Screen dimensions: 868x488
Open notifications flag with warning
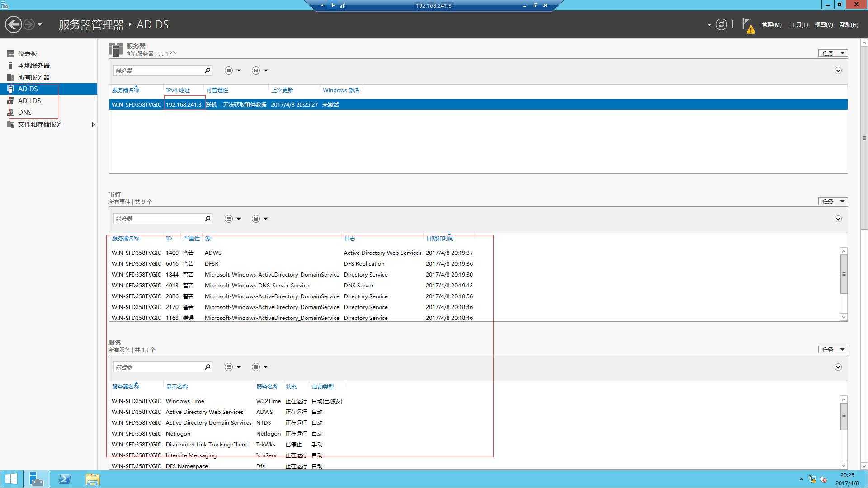749,26
